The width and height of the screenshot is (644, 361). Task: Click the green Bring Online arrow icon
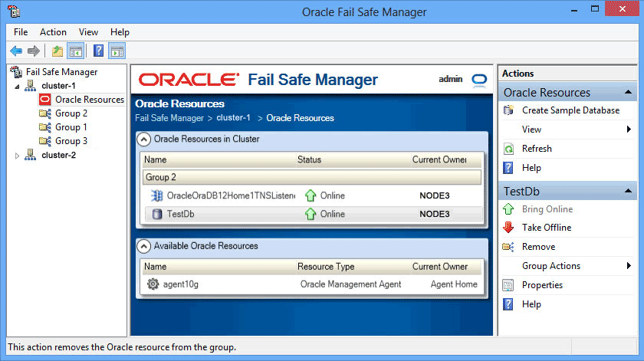click(508, 209)
